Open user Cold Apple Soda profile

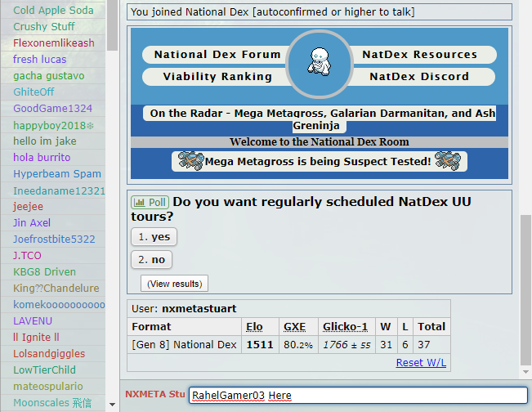pyautogui.click(x=53, y=11)
